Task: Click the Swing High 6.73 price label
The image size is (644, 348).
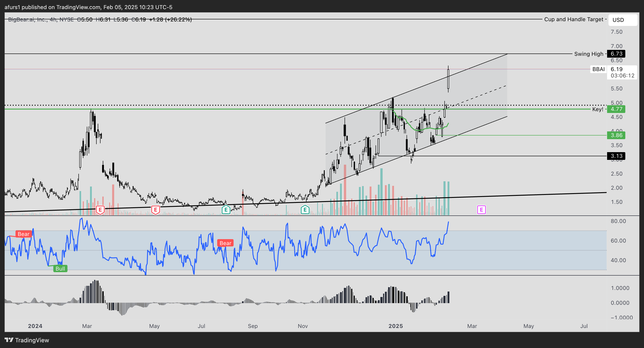Action: pos(616,54)
